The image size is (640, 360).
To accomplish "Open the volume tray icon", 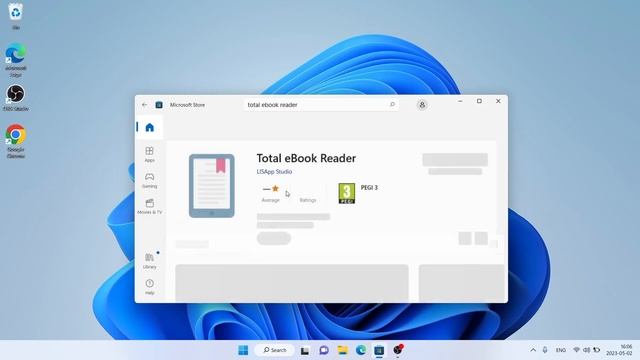I will click(x=587, y=350).
